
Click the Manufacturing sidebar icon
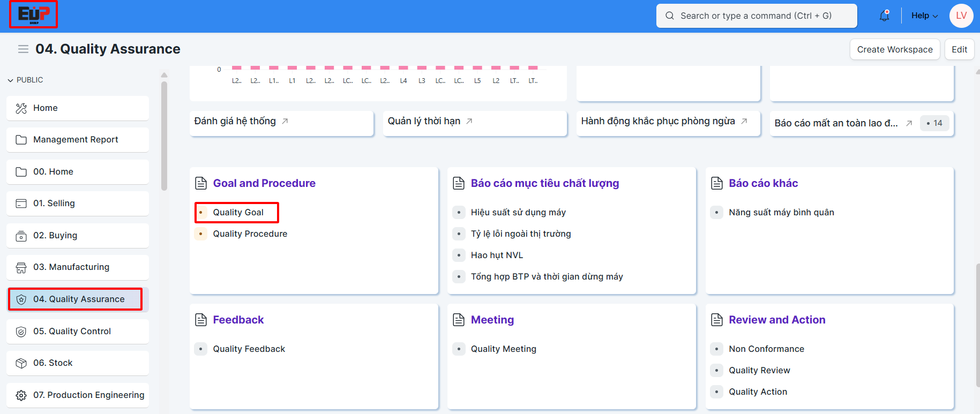pos(21,267)
